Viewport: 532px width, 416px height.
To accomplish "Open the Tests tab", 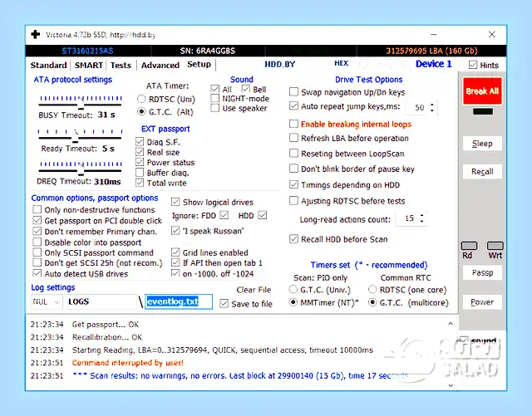I will pyautogui.click(x=121, y=65).
